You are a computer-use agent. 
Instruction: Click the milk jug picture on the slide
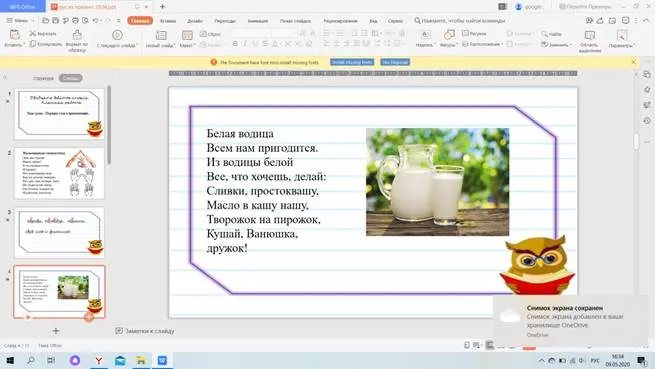437,182
